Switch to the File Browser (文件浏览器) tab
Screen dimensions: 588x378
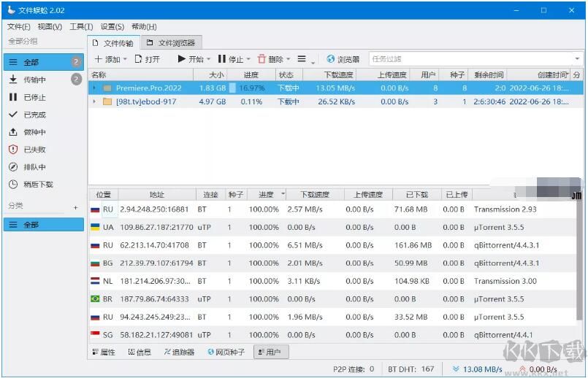(171, 43)
